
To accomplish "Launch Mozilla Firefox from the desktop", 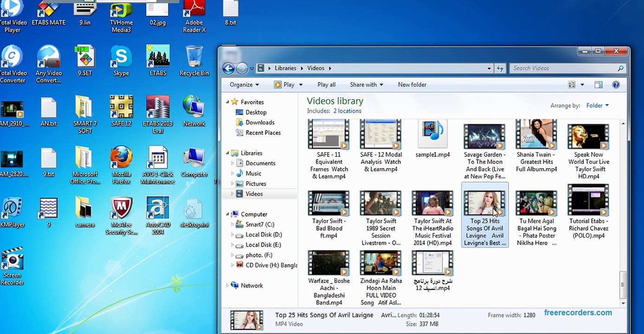I will tap(121, 165).
